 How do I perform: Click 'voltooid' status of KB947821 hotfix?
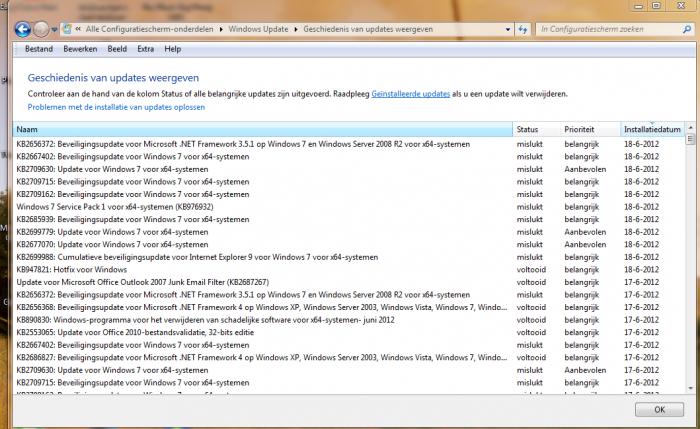pyautogui.click(x=531, y=270)
